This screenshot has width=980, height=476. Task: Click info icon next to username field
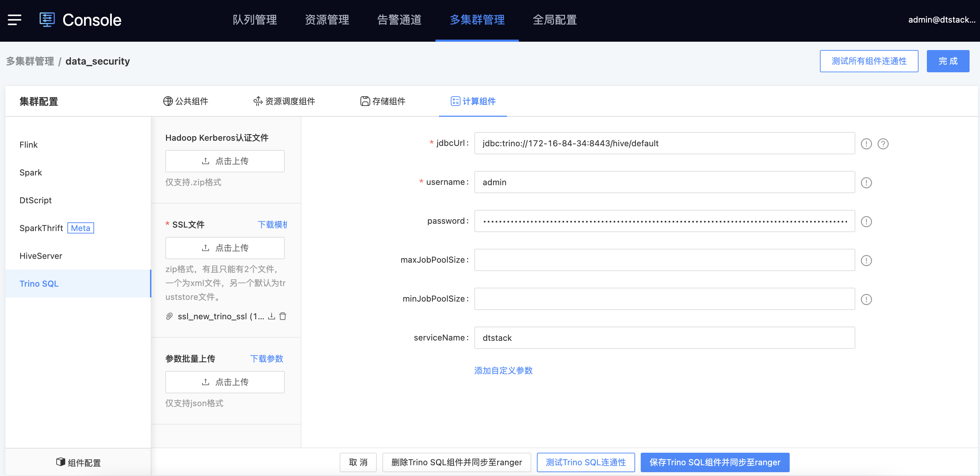pyautogui.click(x=866, y=183)
